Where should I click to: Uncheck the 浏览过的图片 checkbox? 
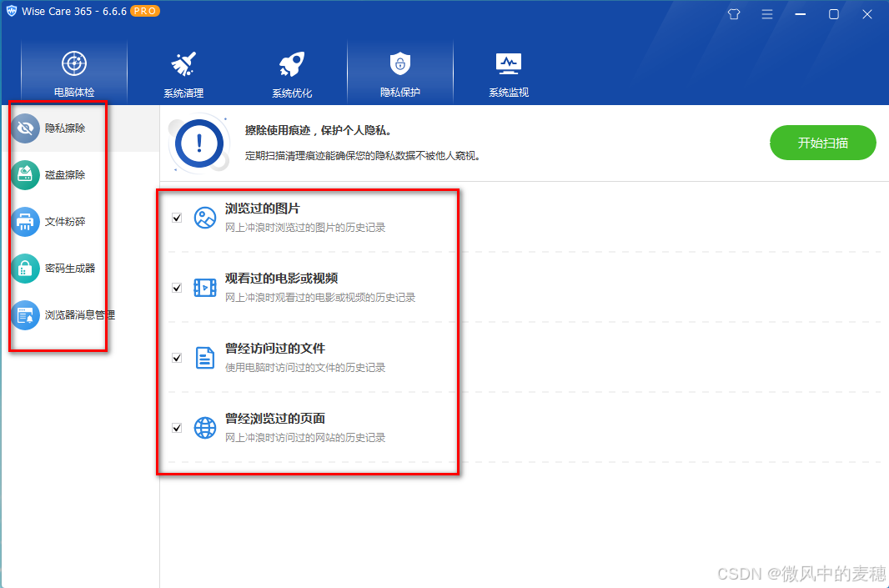(x=177, y=218)
